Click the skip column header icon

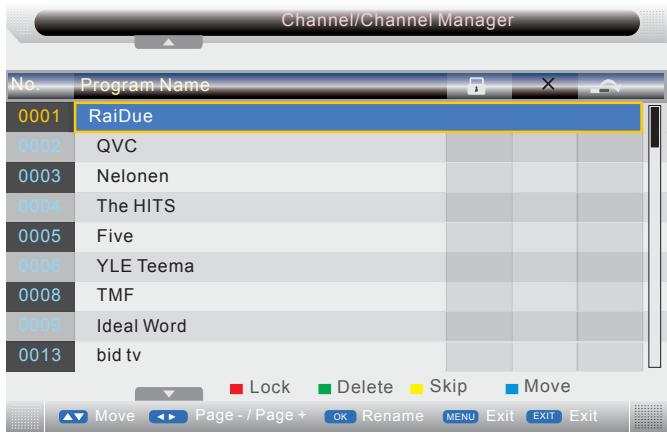(606, 86)
